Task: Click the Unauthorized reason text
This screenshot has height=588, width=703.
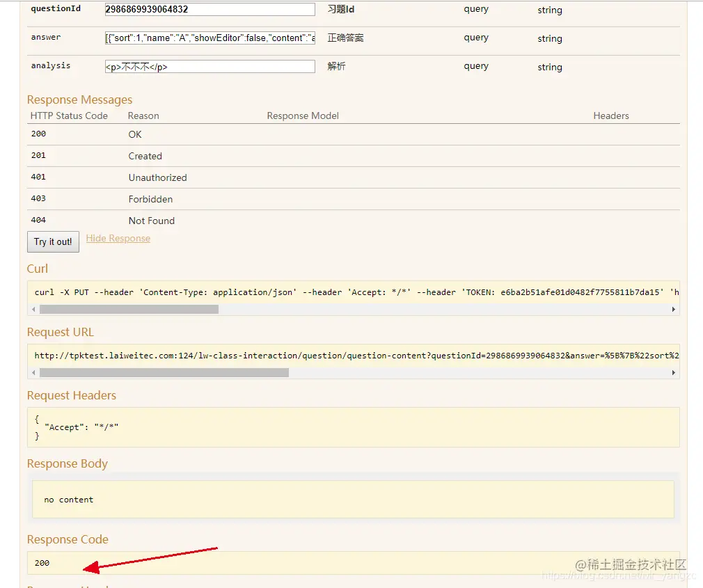Action: [158, 177]
